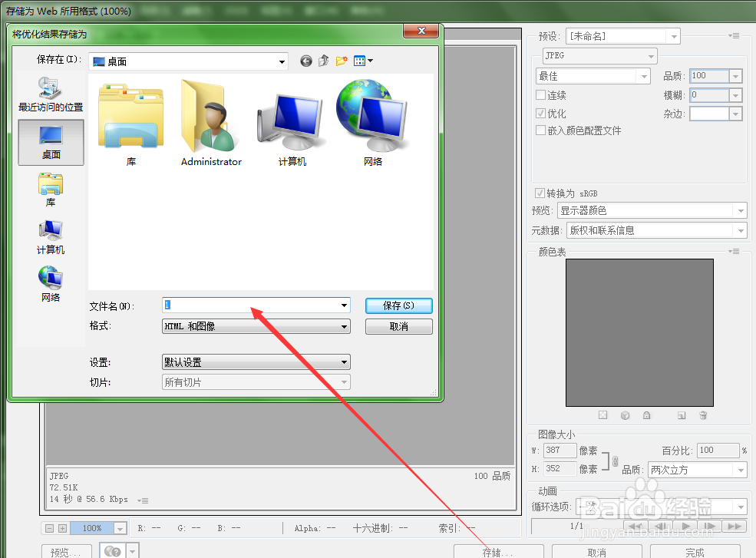756x558 pixels.
Task: Click the play button in animation controls
Action: point(685,527)
